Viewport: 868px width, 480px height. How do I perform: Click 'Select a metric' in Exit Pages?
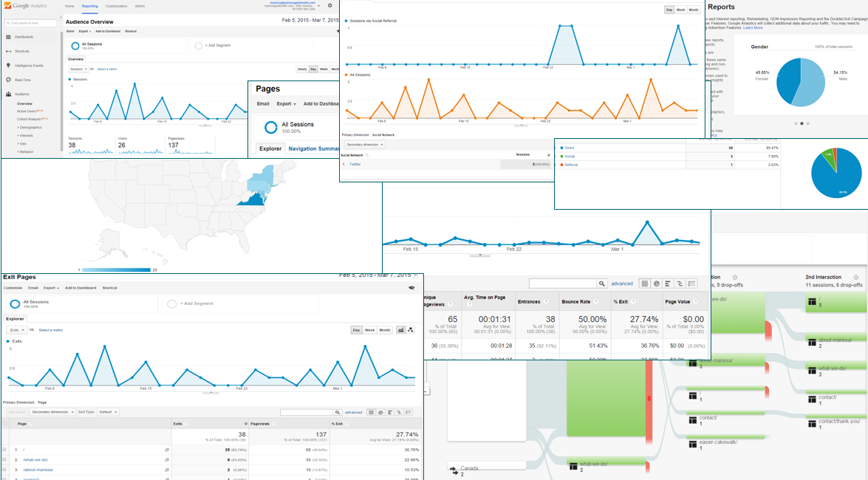point(51,330)
